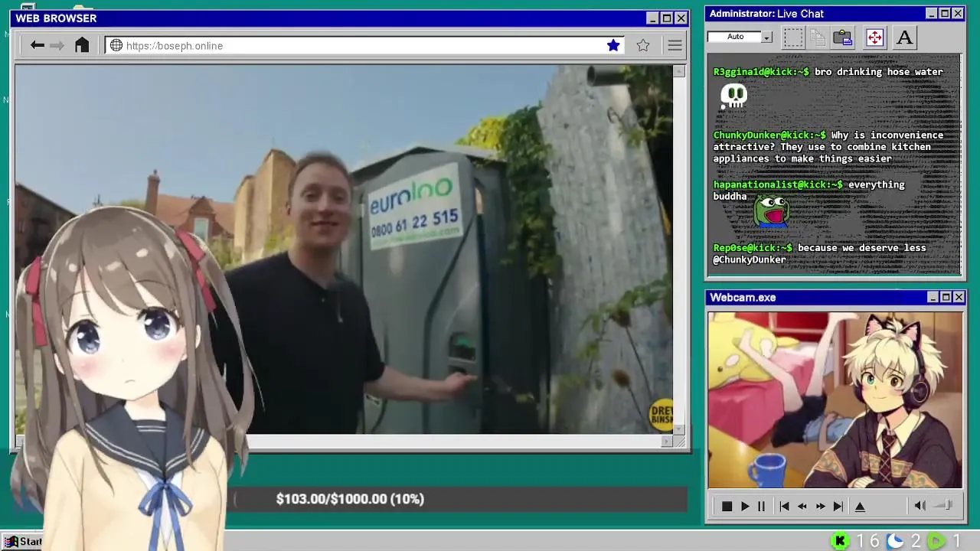The width and height of the screenshot is (980, 551).
Task: Click the video playing in web browser
Action: point(344,249)
